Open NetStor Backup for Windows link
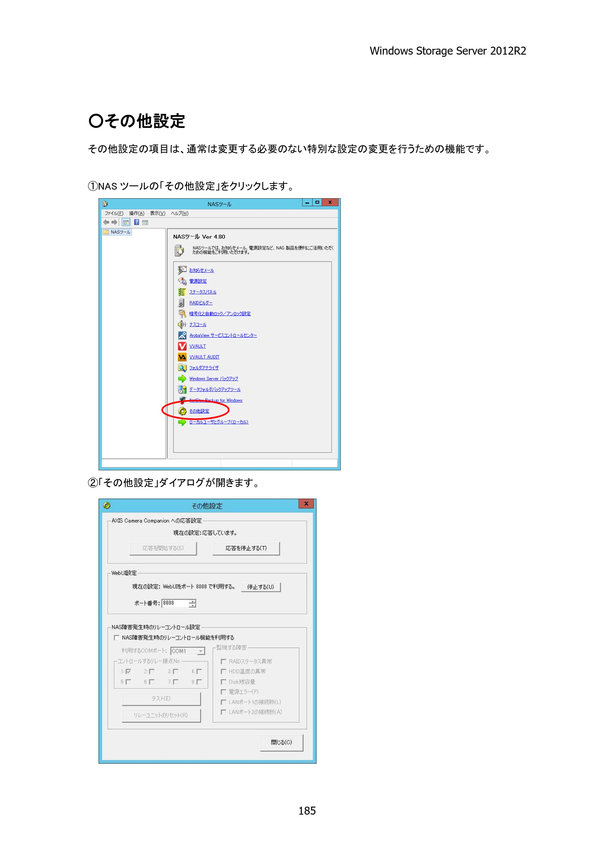614x868 pixels. 216,400
